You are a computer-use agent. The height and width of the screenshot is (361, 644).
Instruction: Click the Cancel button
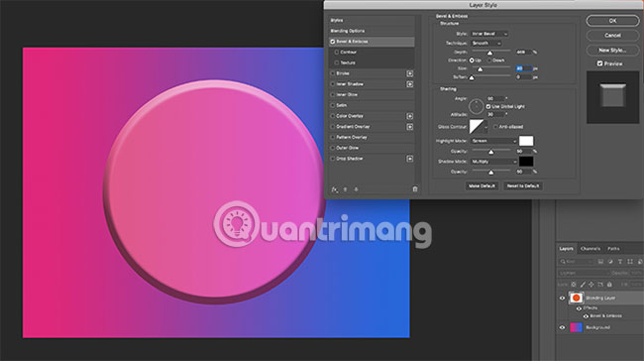click(x=612, y=36)
